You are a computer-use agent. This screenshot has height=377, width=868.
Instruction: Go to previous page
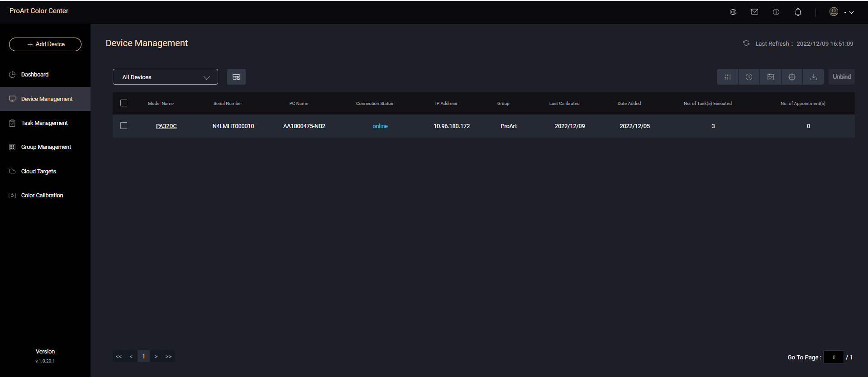click(131, 357)
